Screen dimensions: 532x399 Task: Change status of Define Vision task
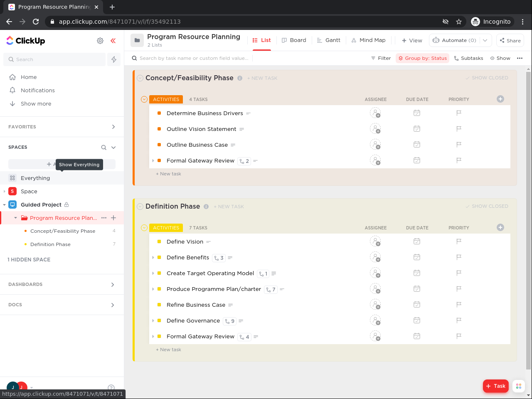click(159, 241)
